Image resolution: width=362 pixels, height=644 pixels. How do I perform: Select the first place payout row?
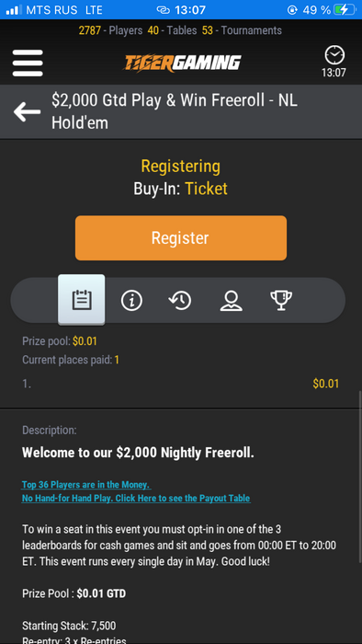[181, 384]
